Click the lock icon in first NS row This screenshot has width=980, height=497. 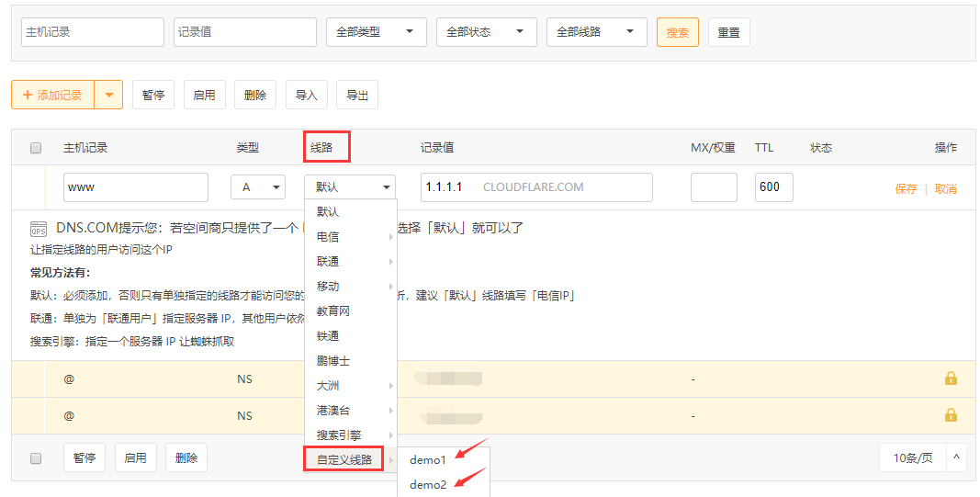[951, 378]
